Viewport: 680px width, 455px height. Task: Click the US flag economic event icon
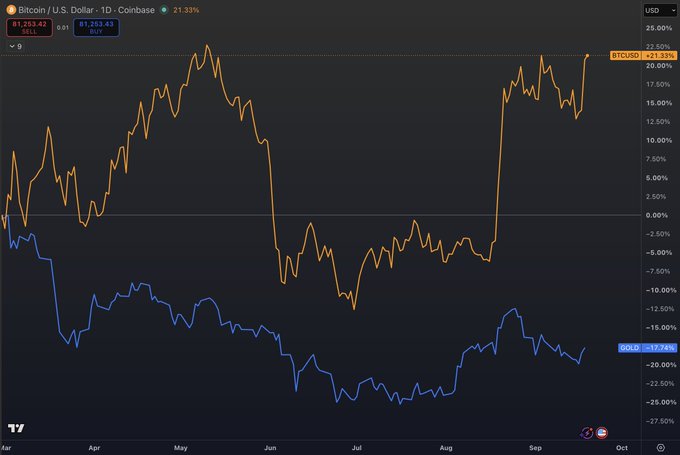602,432
